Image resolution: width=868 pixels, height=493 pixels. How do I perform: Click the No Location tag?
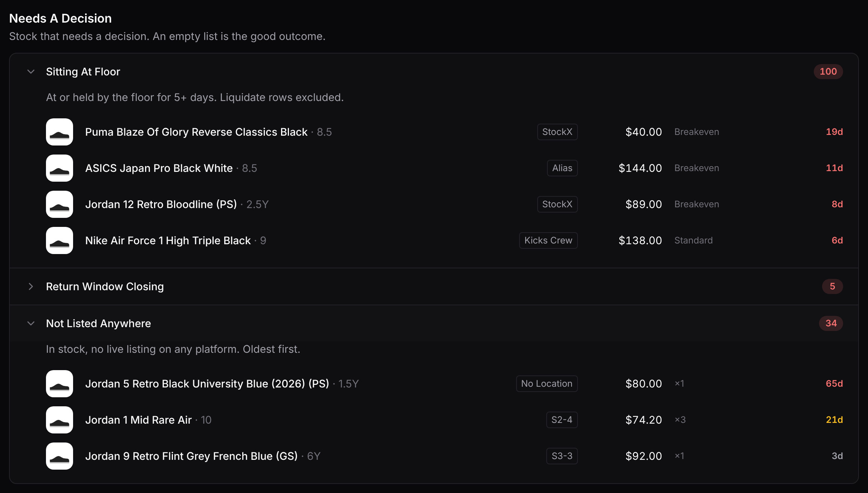coord(547,384)
